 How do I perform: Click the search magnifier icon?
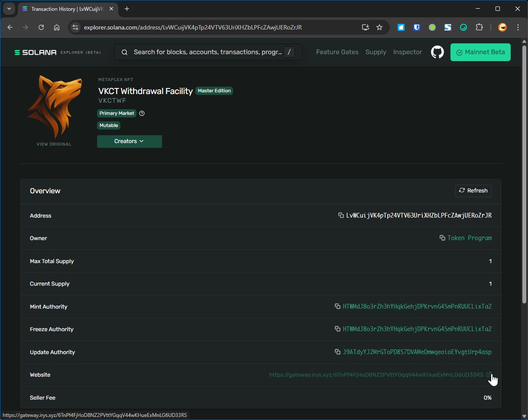coord(124,52)
